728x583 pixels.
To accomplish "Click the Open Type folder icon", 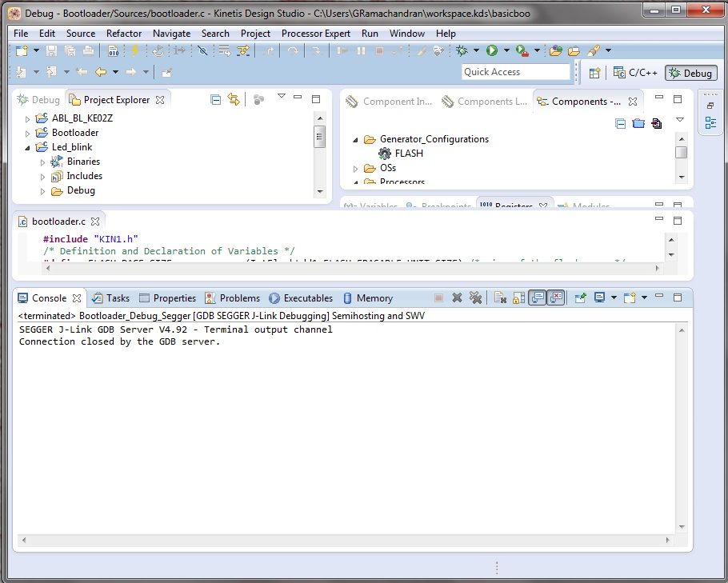I will pos(556,50).
